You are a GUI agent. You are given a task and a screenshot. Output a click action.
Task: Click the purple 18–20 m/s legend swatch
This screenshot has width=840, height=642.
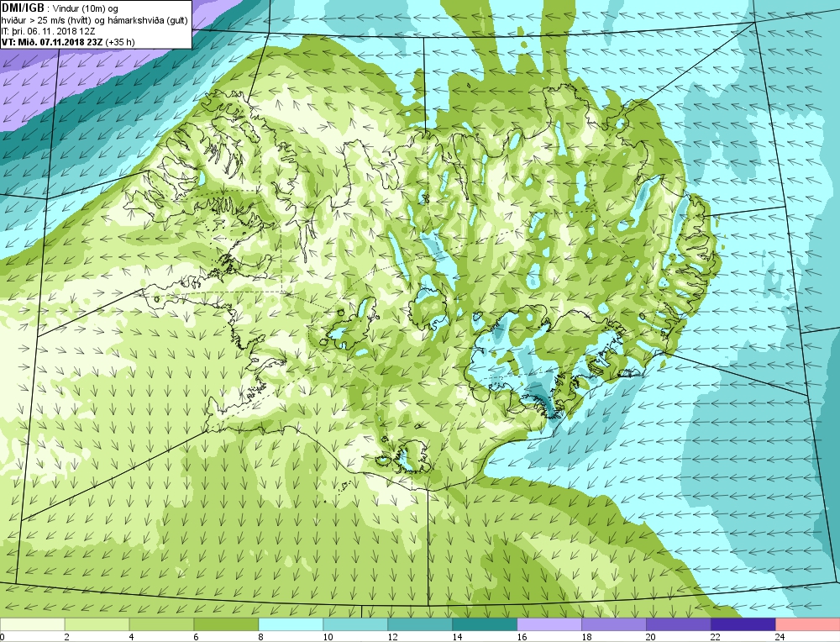(x=614, y=625)
